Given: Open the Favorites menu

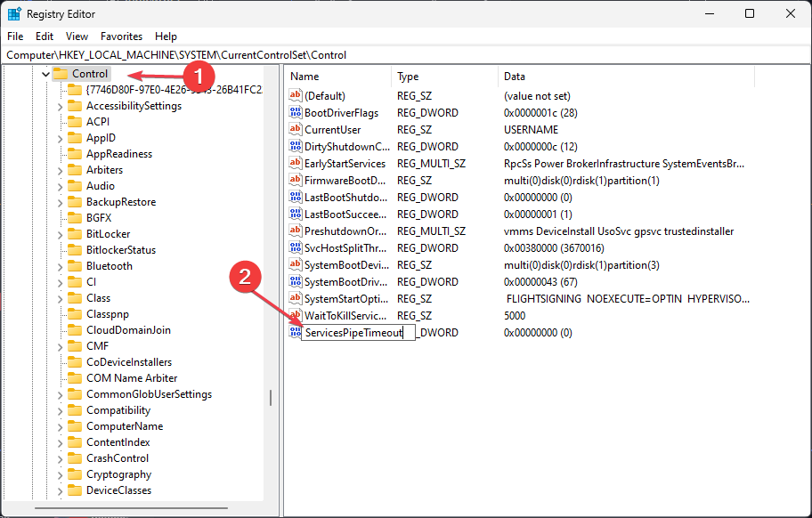Looking at the screenshot, I should pyautogui.click(x=121, y=36).
